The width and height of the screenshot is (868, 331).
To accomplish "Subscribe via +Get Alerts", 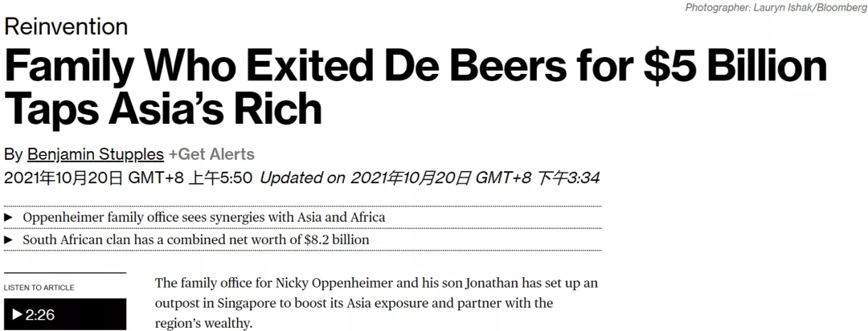I will 211,154.
